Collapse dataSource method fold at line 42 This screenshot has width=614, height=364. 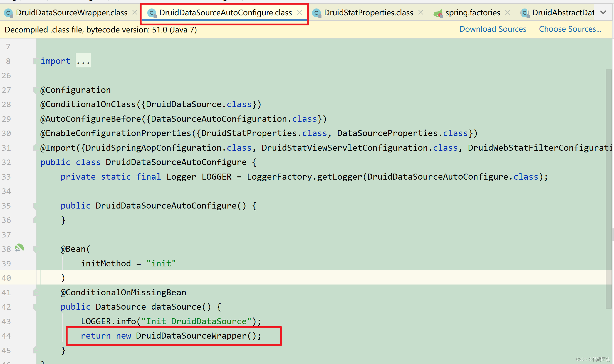[35, 307]
